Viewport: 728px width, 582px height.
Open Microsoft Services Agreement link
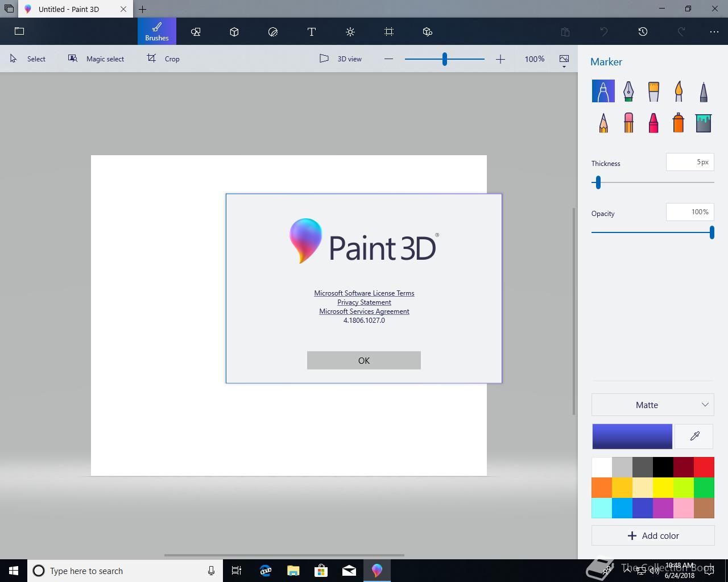364,311
